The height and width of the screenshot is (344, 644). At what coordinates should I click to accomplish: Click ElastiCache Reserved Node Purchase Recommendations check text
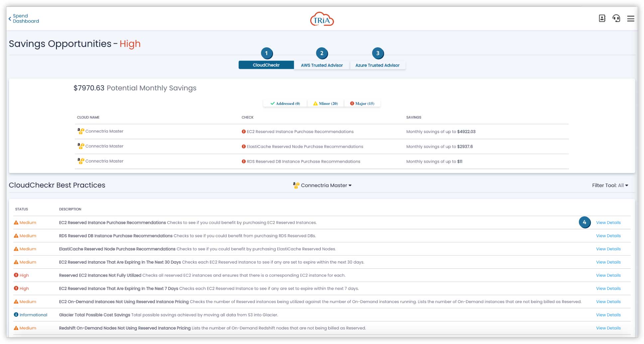(305, 147)
